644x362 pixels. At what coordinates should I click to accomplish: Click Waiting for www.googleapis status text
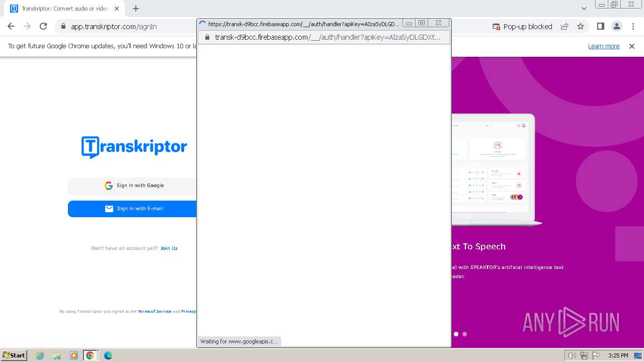[x=239, y=341]
